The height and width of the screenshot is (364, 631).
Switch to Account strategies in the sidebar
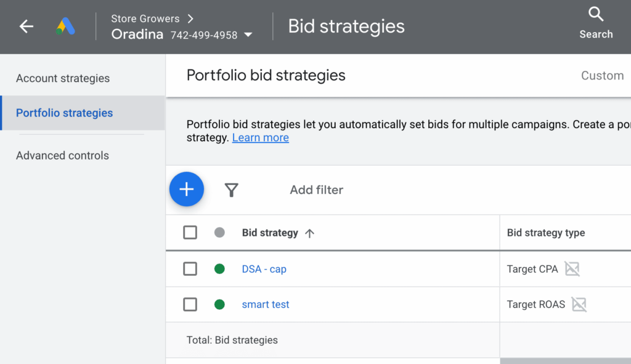pos(62,78)
